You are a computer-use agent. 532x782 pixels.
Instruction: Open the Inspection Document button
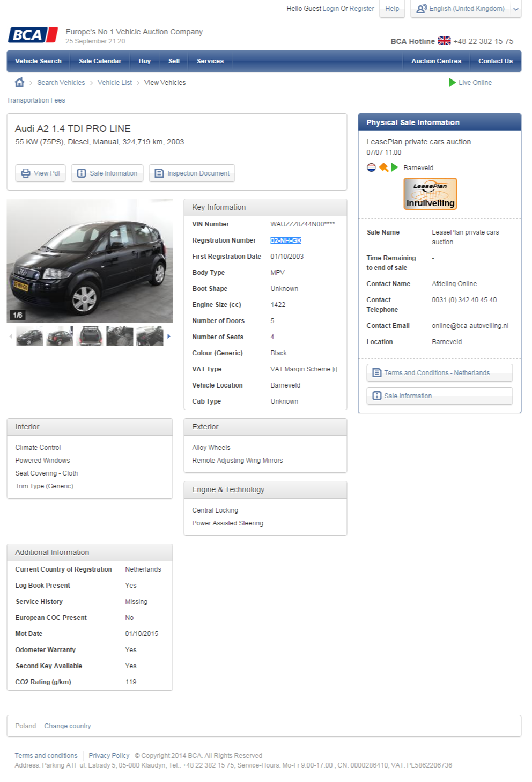click(x=191, y=173)
